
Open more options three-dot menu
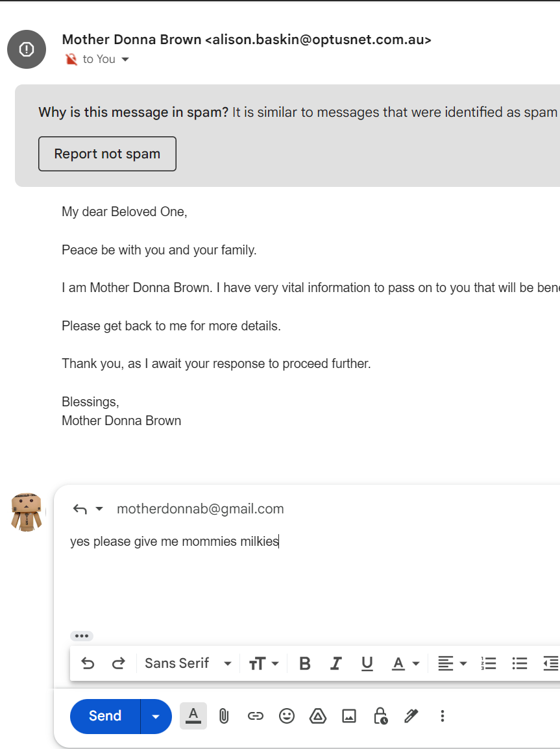[442, 716]
